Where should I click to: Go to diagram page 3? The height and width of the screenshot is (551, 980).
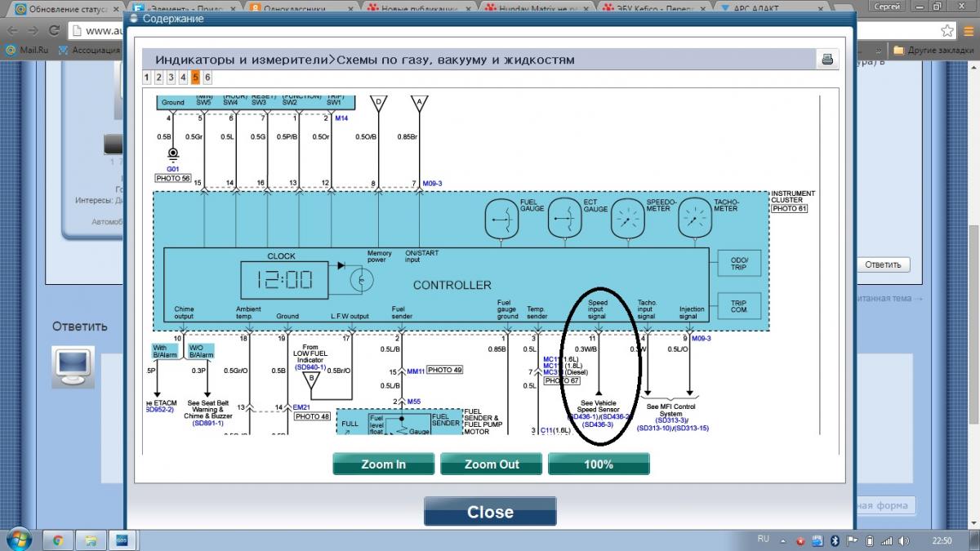tap(171, 78)
